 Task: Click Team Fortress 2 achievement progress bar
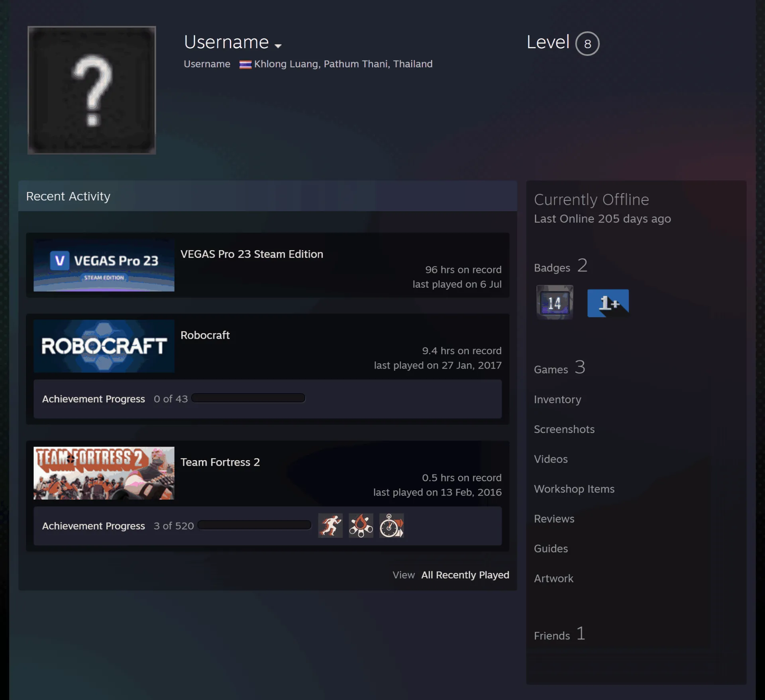pyautogui.click(x=255, y=525)
